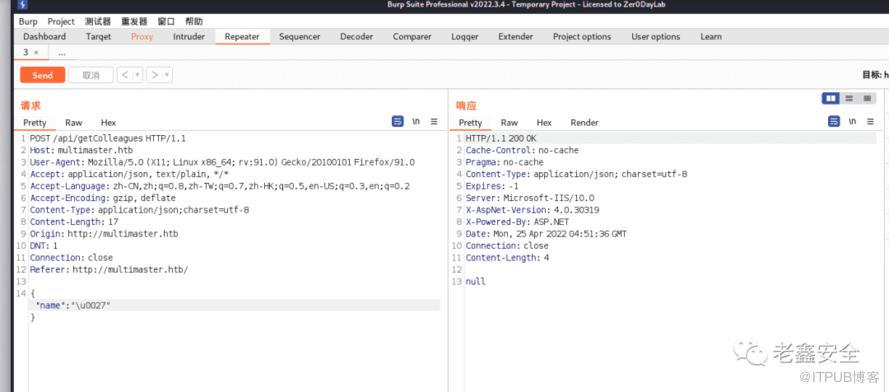Select combined tabbed layout view
889x392 pixels.
[x=866, y=99]
